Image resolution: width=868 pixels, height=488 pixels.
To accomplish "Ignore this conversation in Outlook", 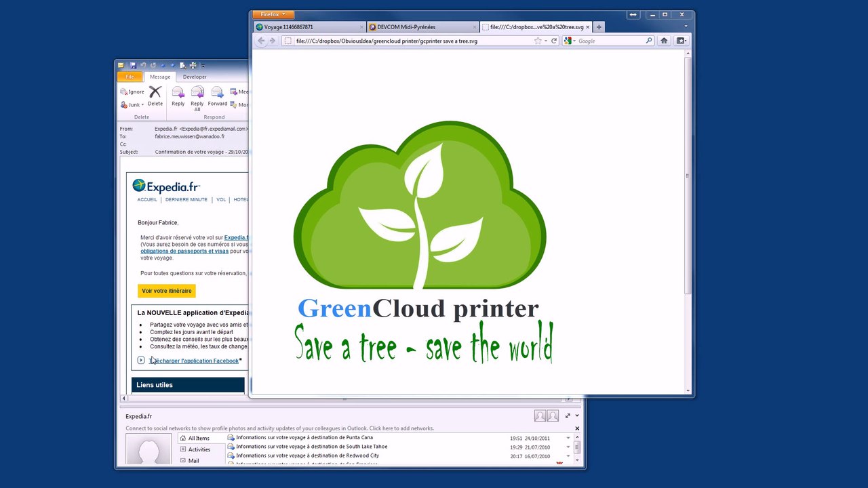I will tap(132, 91).
